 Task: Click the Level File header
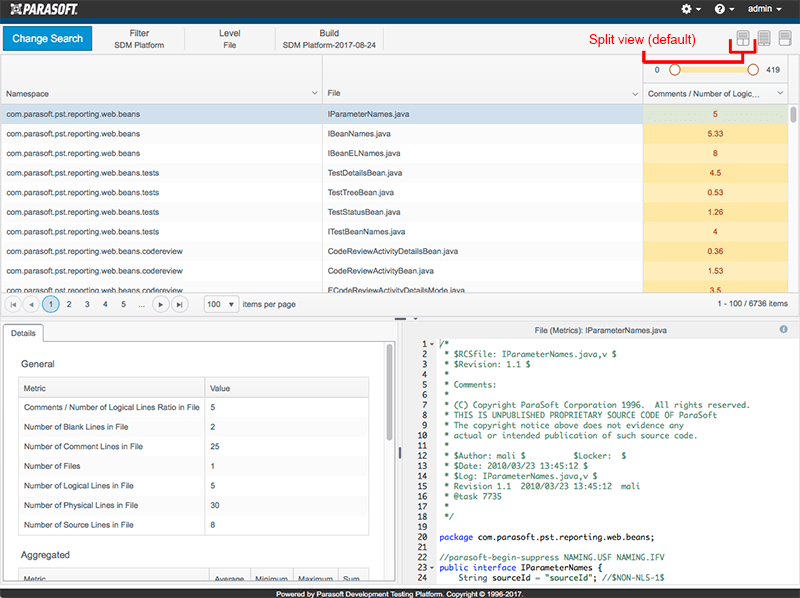(x=230, y=39)
